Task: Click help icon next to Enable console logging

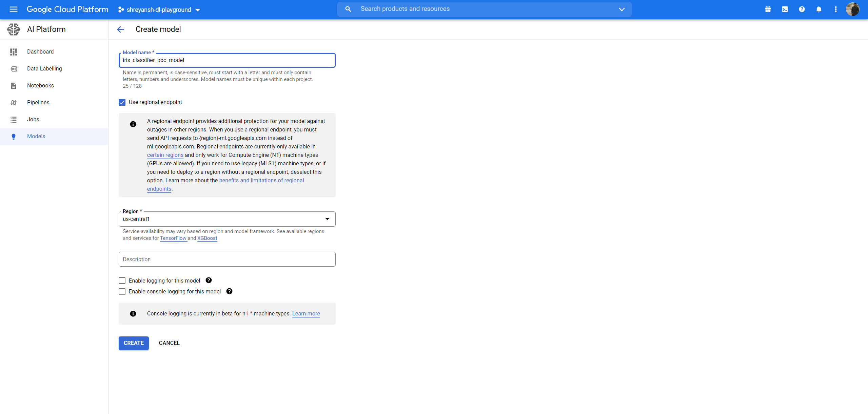Action: [229, 291]
